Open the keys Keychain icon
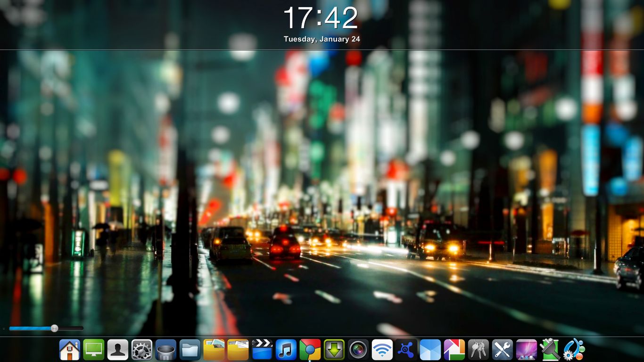Image resolution: width=644 pixels, height=362 pixels. coord(479,350)
